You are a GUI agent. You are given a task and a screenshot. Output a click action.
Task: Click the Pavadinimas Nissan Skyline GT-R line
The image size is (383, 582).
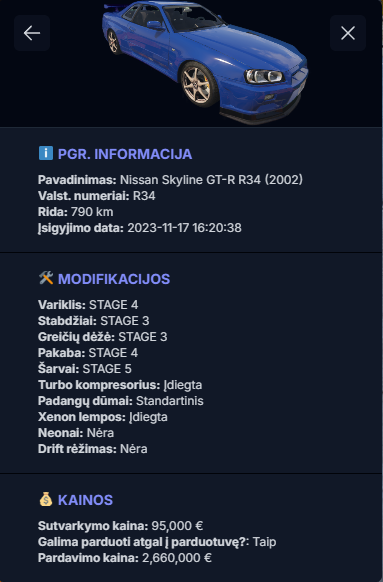click(170, 180)
